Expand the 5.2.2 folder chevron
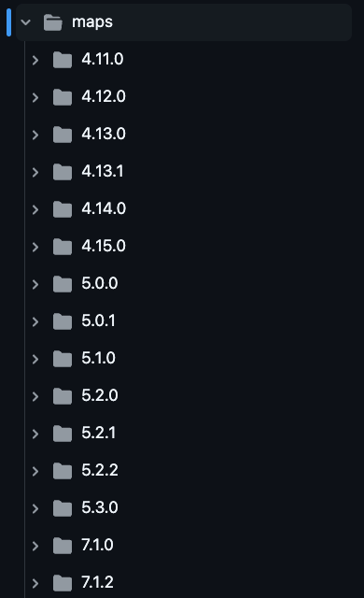 point(35,471)
